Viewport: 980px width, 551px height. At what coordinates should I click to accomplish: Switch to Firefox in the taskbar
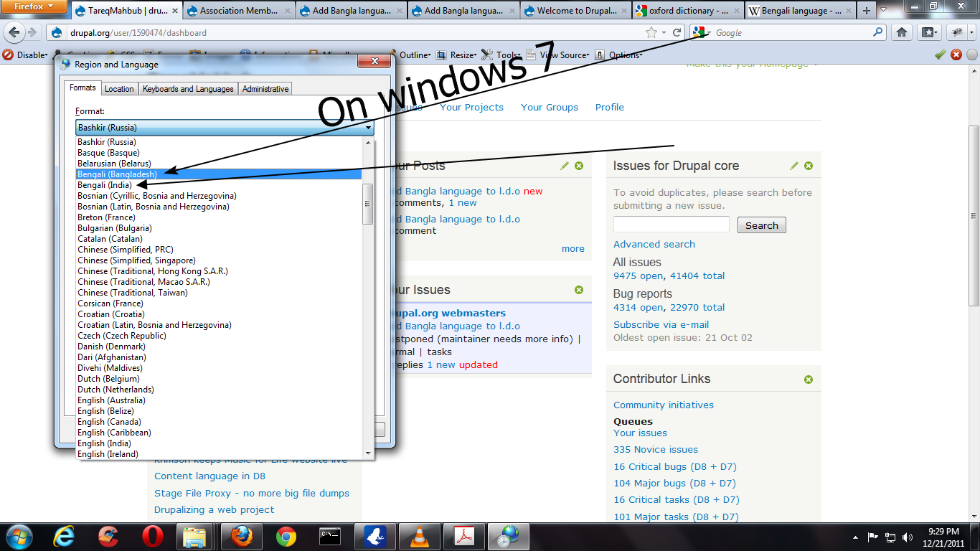[x=242, y=536]
